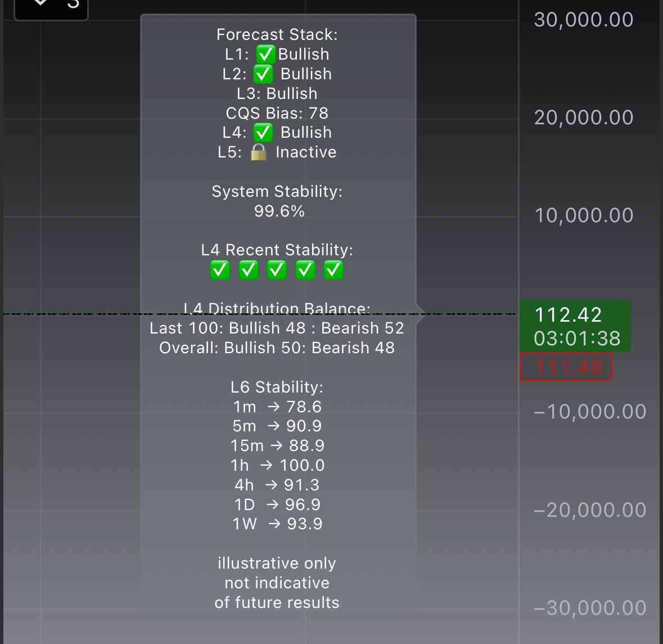The height and width of the screenshot is (644, 663).
Task: Click the 30,000.00 price axis label
Action: click(x=584, y=20)
